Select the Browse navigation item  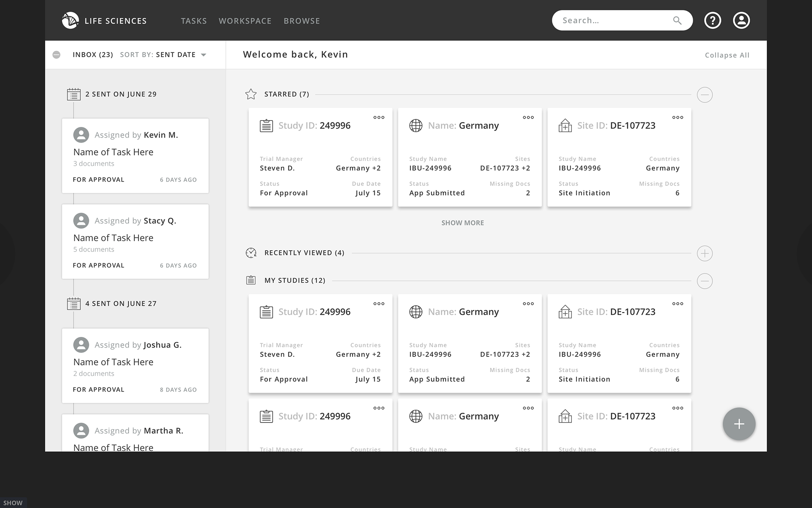(302, 21)
